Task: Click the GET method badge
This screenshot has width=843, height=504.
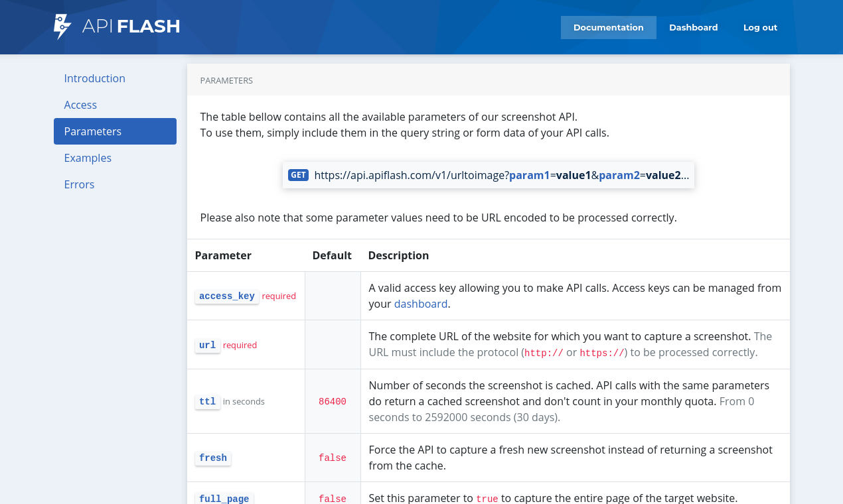Action: tap(298, 174)
